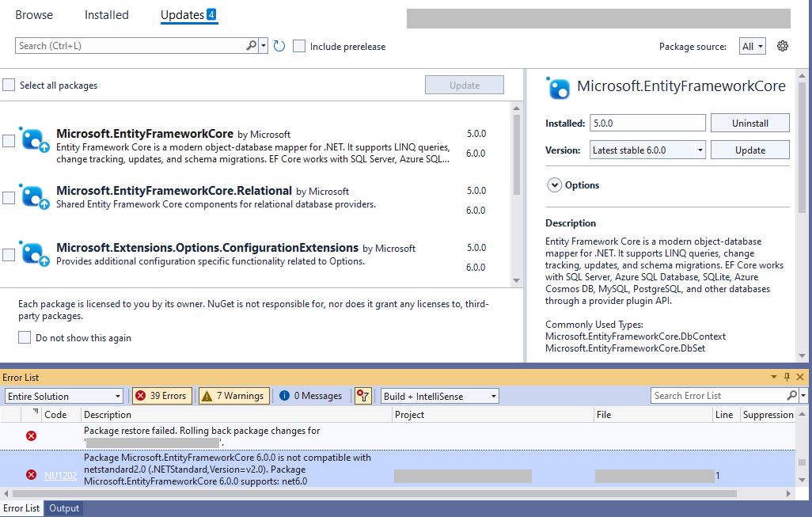
Task: Open Error List window position dropdown arrow
Action: tap(774, 377)
